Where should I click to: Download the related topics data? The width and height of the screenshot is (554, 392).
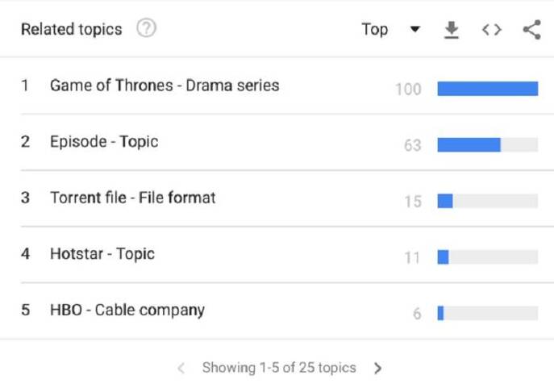[x=452, y=30]
